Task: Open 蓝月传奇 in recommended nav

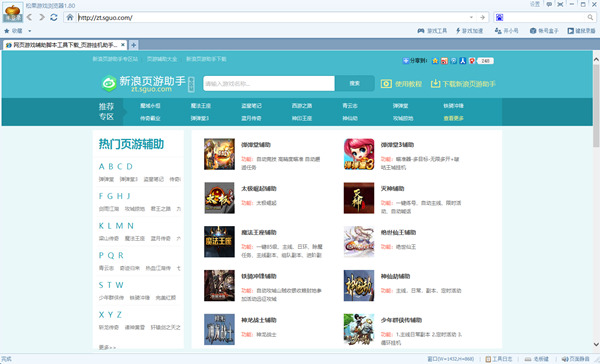Action: 251,118
